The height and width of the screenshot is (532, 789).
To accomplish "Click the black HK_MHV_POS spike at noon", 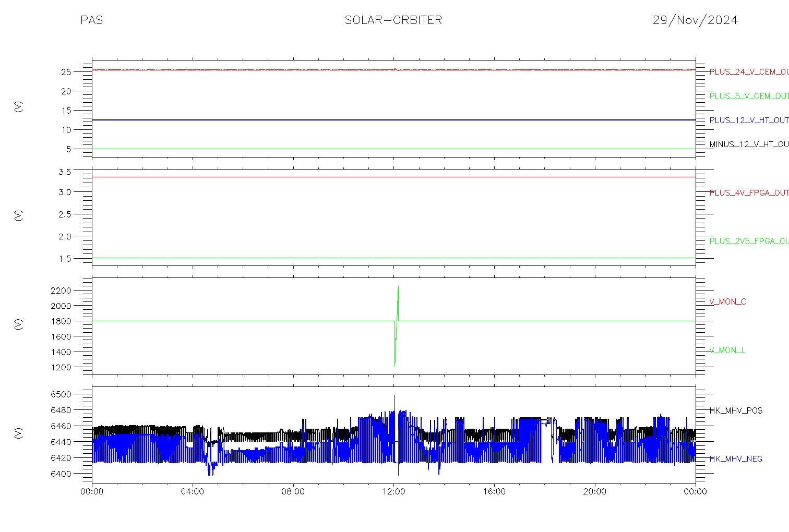I will tap(394, 404).
